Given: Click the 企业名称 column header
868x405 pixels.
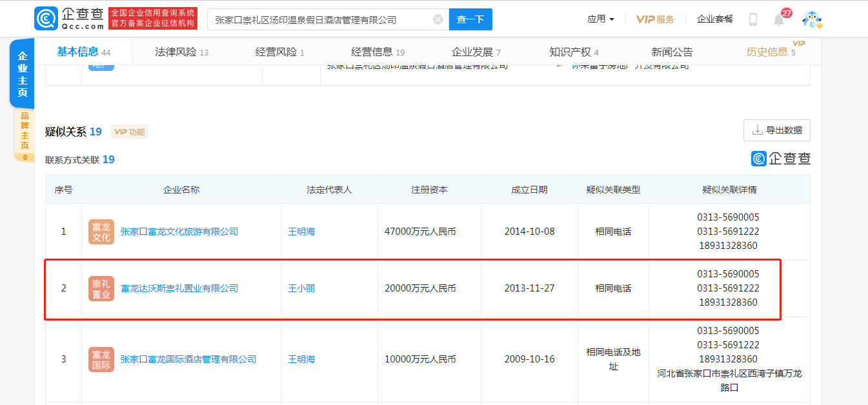Looking at the screenshot, I should [181, 190].
